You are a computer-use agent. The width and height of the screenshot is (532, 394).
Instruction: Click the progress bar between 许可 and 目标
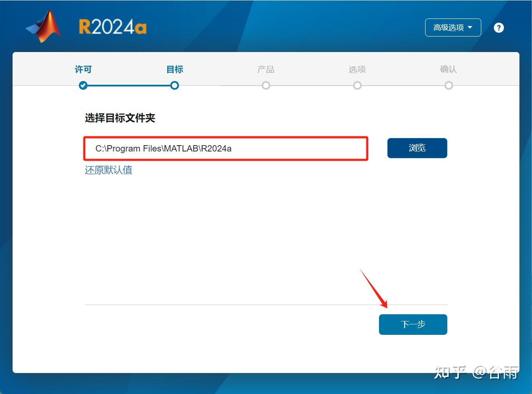(x=129, y=85)
